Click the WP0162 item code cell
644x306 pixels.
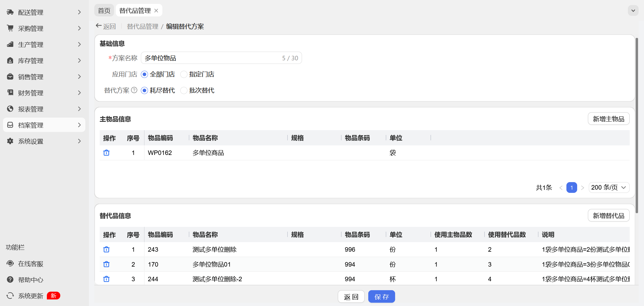point(160,153)
